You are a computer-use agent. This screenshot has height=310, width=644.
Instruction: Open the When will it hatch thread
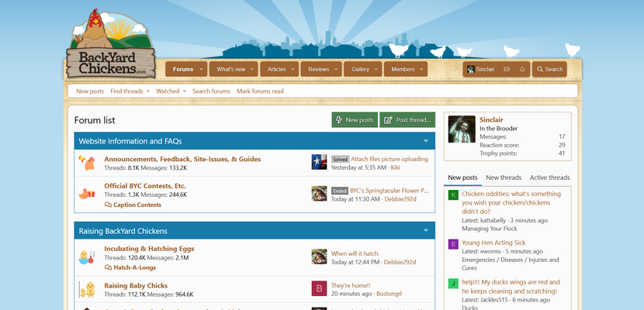[355, 253]
